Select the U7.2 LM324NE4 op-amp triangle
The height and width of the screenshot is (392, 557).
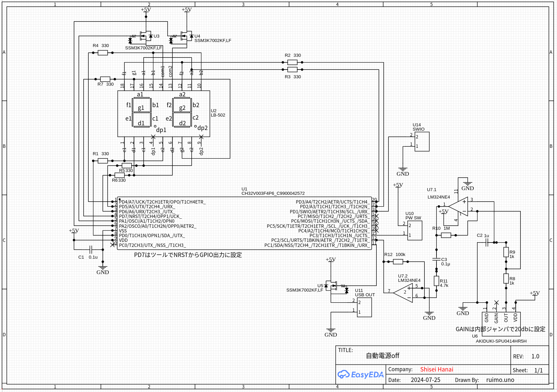(403, 293)
